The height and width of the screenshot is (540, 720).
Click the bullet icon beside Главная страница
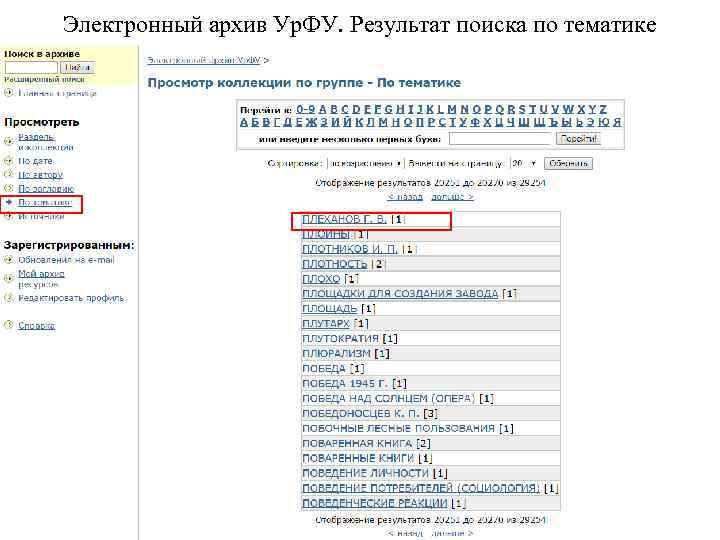pyautogui.click(x=8, y=93)
